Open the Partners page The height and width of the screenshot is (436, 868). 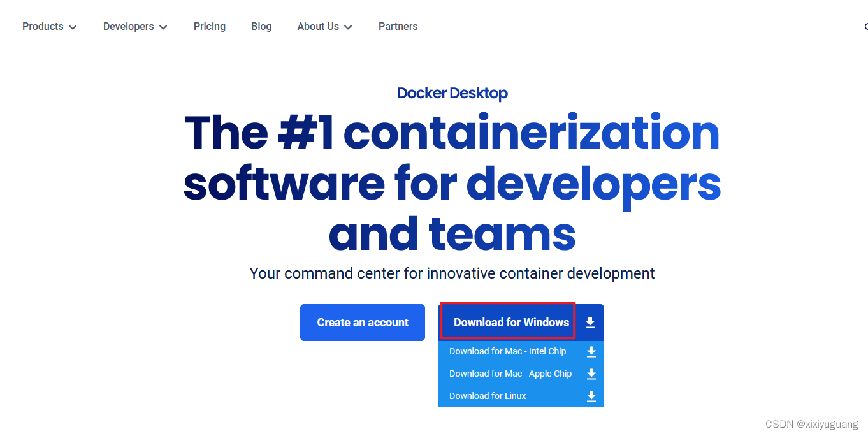coord(398,26)
